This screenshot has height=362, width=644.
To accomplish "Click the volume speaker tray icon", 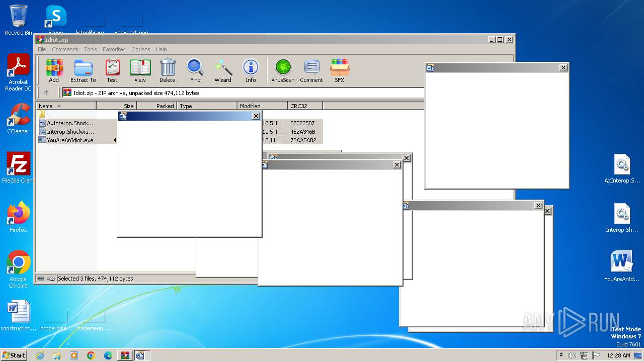I will 572,355.
